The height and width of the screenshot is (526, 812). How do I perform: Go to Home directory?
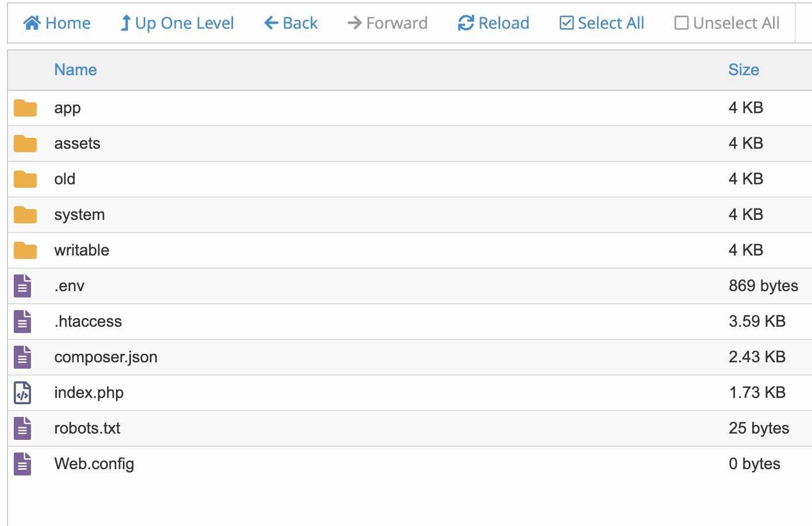coord(57,23)
